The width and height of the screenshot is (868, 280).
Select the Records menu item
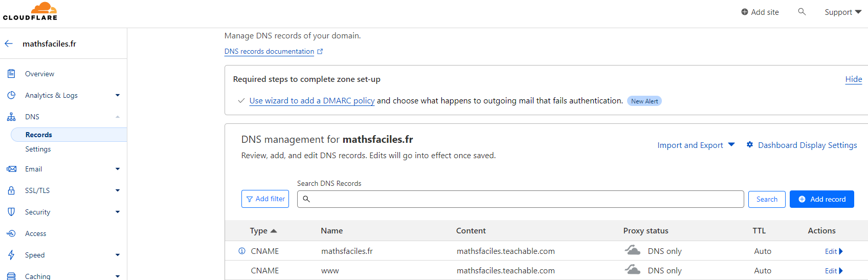(x=39, y=135)
